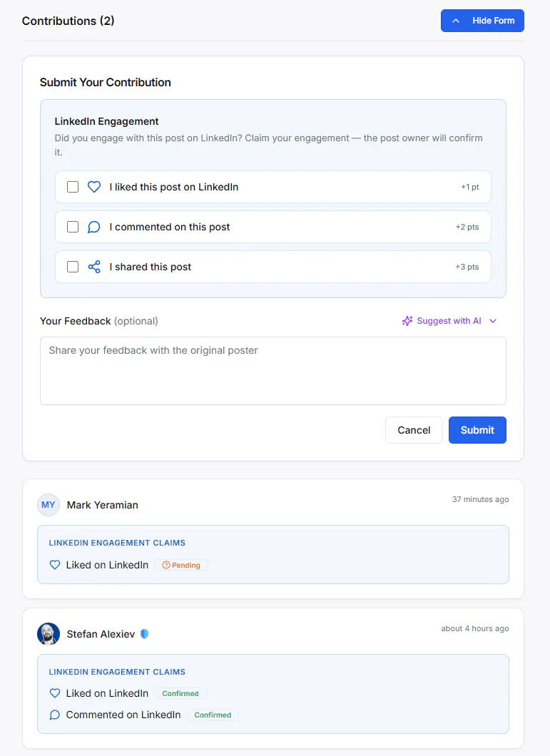Collapse the form using the Hide Form chevron
Viewport: 550px width, 756px height.
[455, 21]
